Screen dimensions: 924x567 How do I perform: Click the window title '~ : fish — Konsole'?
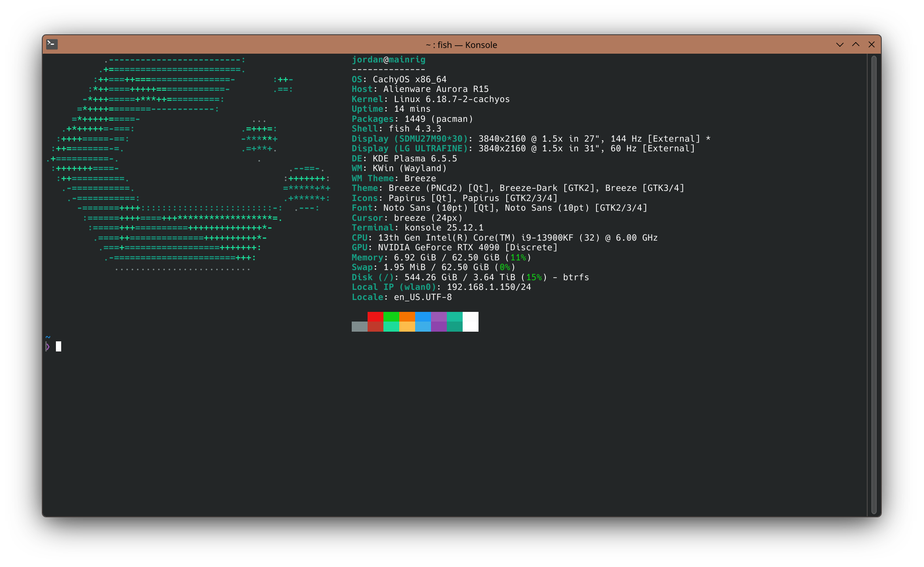461,45
